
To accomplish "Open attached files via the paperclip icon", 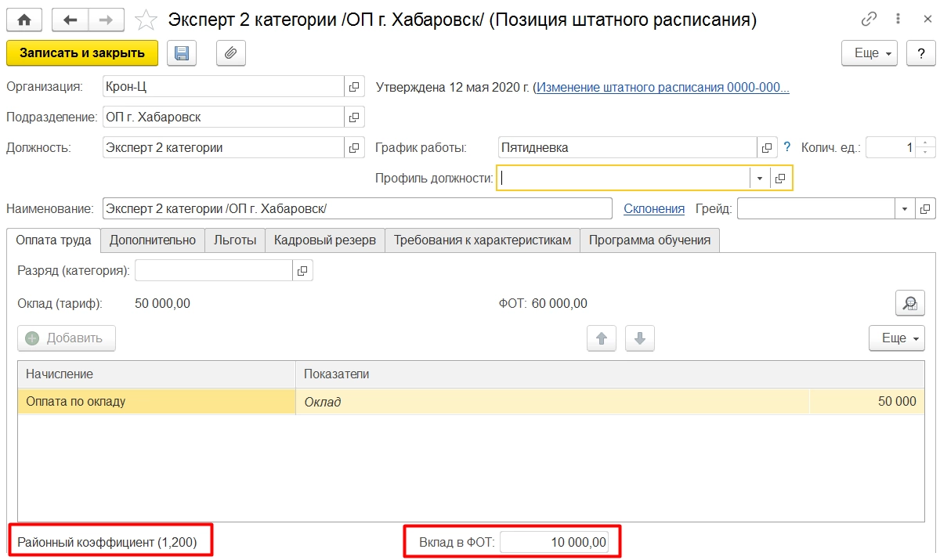I will pyautogui.click(x=230, y=53).
